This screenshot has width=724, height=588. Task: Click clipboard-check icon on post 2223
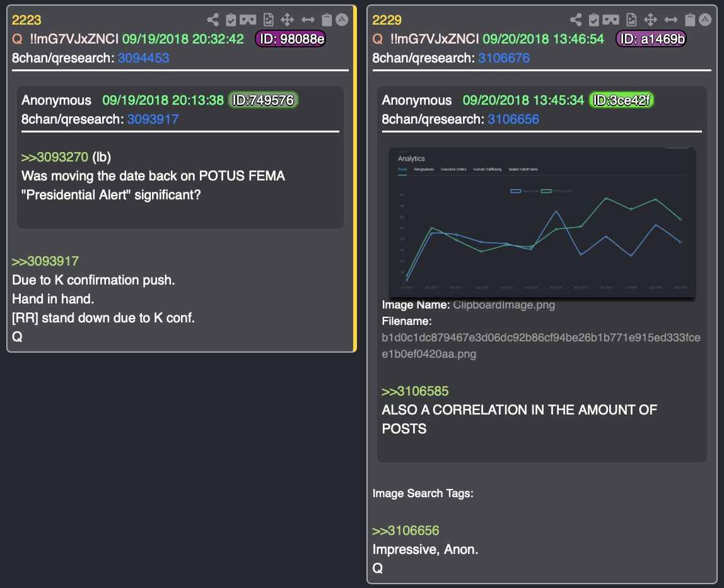231,20
